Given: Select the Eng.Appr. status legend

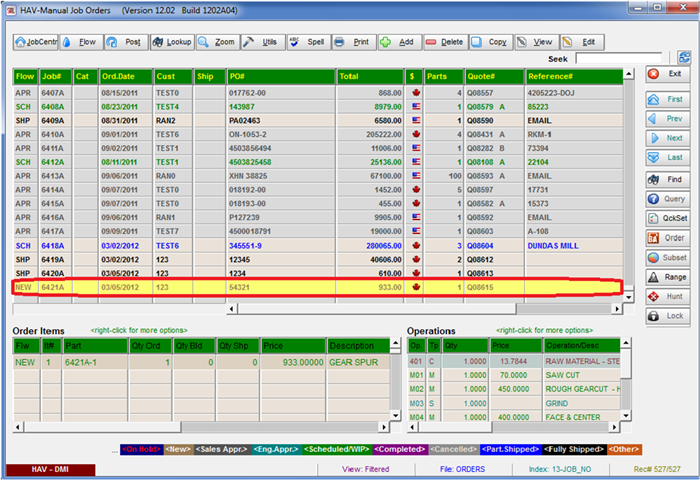Looking at the screenshot, I should (x=277, y=449).
